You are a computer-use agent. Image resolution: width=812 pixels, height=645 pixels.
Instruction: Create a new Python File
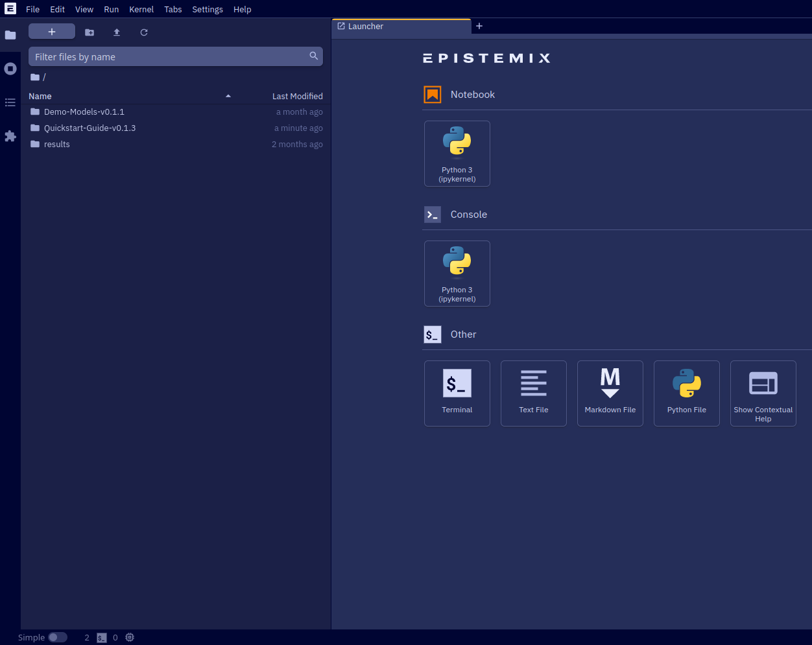point(687,393)
